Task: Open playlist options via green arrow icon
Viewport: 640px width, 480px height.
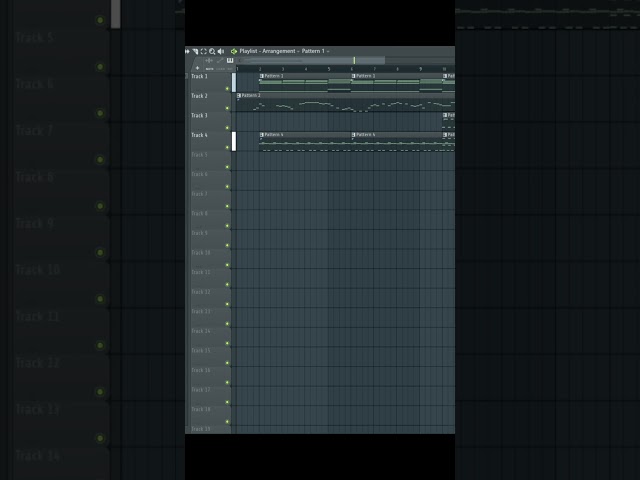Action: click(x=234, y=51)
